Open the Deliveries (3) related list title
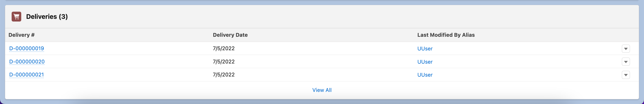 [47, 17]
